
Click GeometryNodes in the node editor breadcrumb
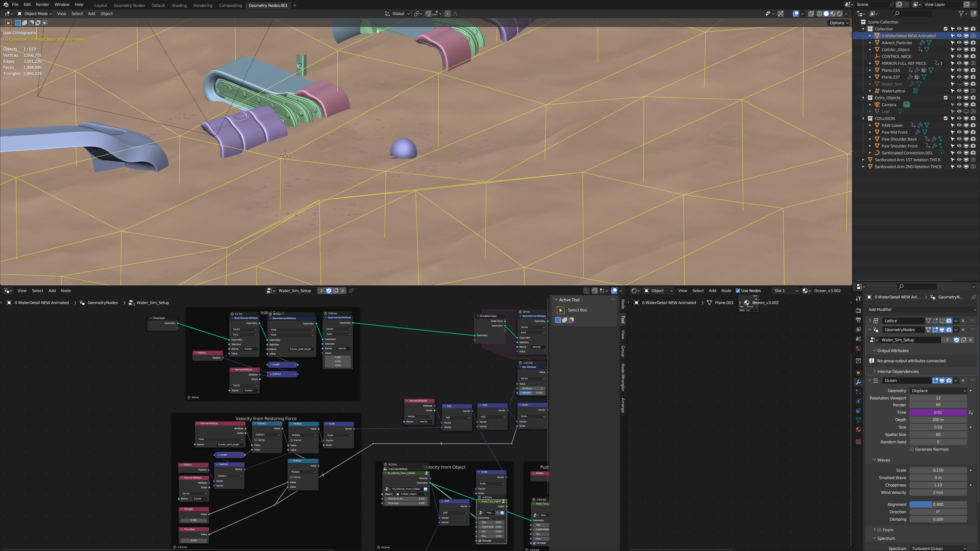102,303
